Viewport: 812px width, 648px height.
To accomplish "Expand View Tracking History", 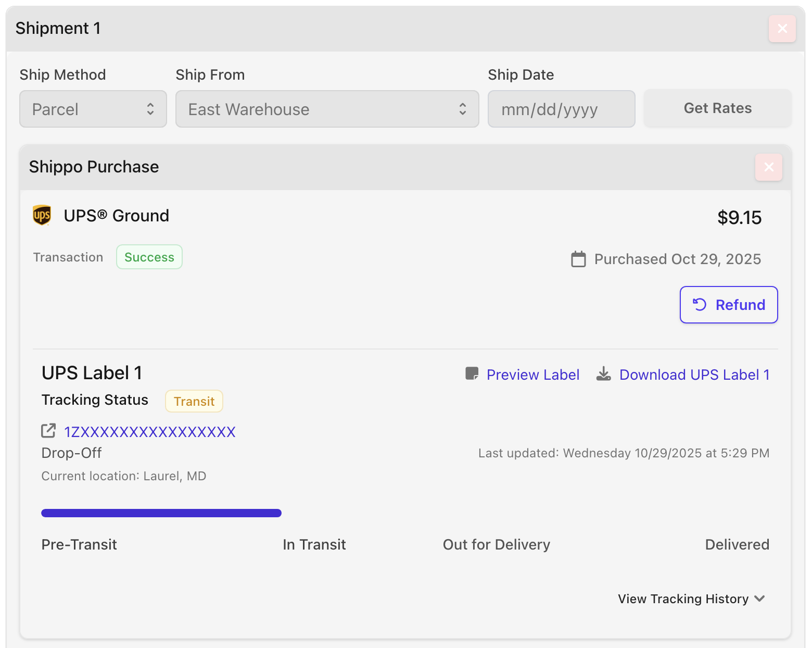I will point(683,599).
